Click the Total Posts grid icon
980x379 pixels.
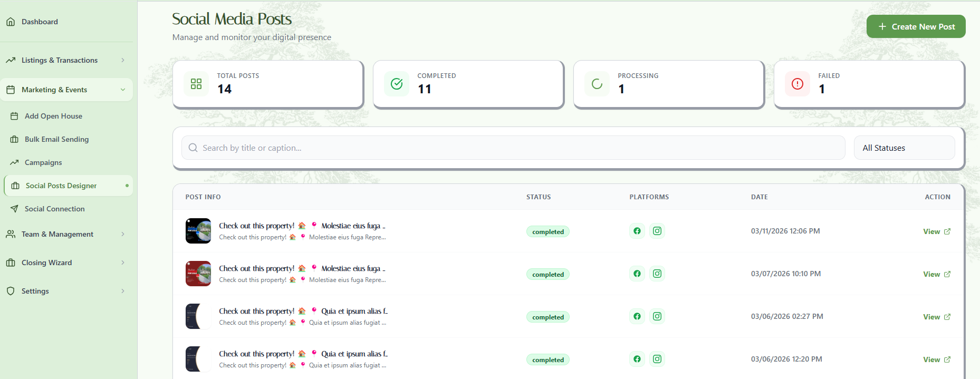[x=196, y=84]
